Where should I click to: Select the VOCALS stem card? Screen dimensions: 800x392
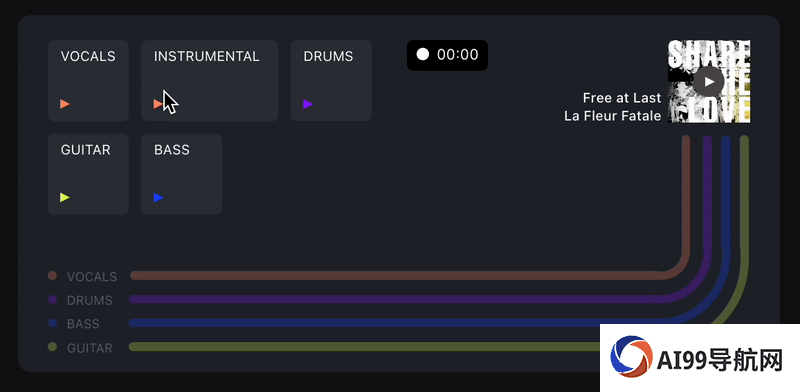[x=88, y=81]
